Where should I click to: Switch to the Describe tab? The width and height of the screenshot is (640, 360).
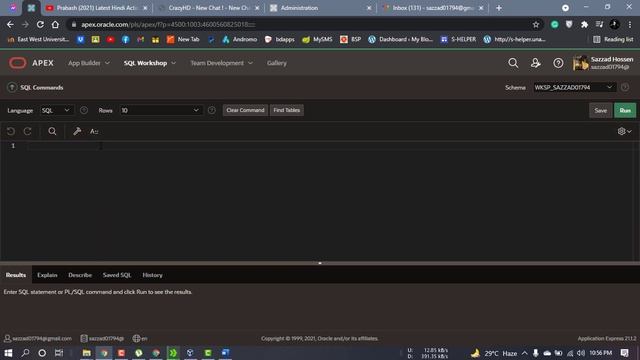[x=80, y=275]
